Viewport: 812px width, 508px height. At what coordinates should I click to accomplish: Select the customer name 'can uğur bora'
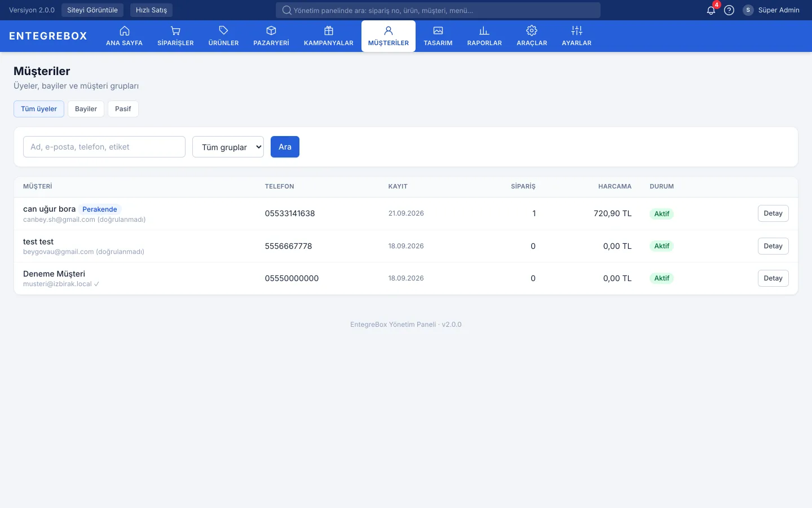click(x=50, y=209)
